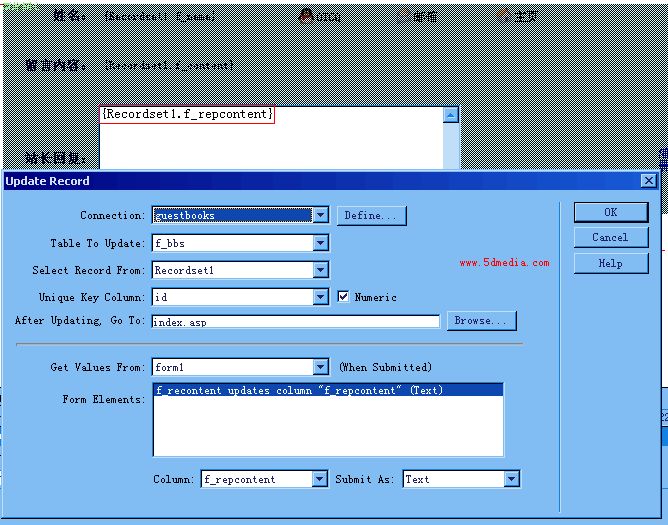Select the f_recontent entry in Form Elements

[300, 391]
